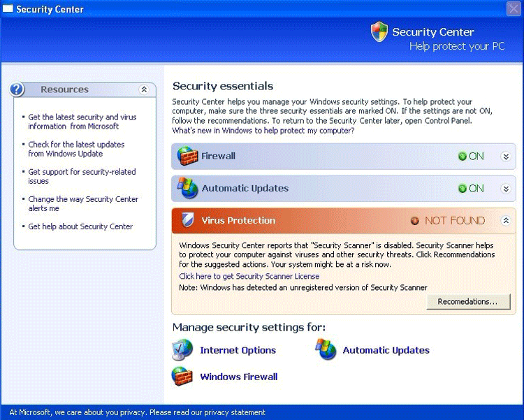Click here to get Security Scanner License
The height and width of the screenshot is (420, 524).
[x=249, y=277]
